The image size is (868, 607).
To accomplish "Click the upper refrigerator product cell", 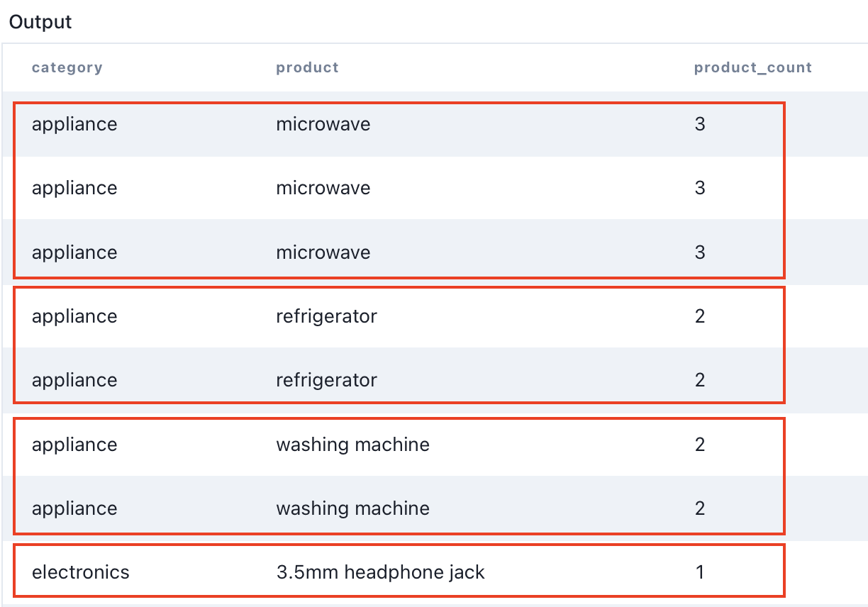I will 326,316.
